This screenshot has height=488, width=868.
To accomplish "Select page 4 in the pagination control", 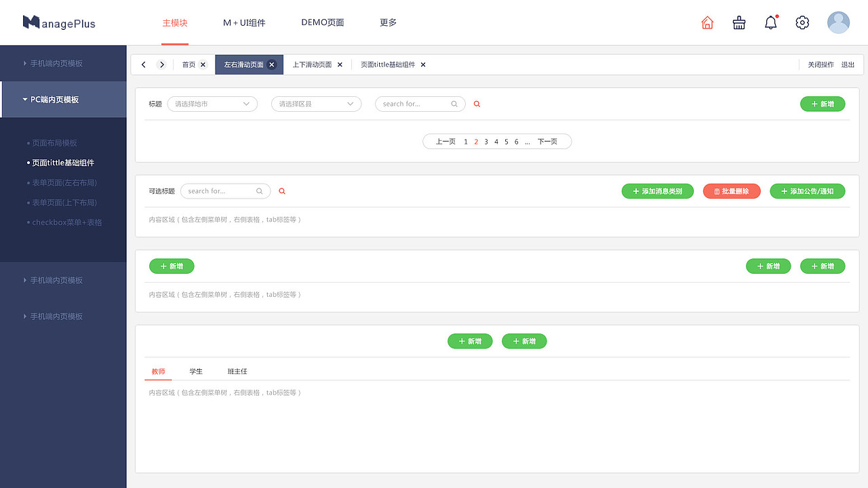I will (496, 141).
